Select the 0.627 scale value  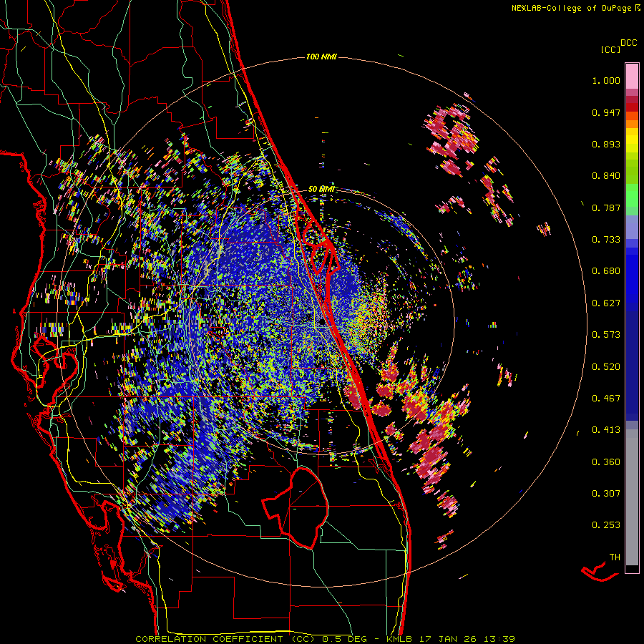(x=606, y=303)
